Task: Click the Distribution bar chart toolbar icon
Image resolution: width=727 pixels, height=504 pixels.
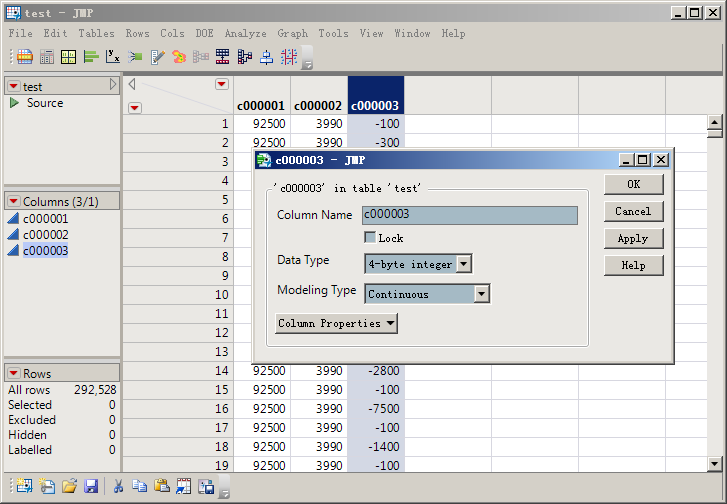Action: [x=91, y=57]
